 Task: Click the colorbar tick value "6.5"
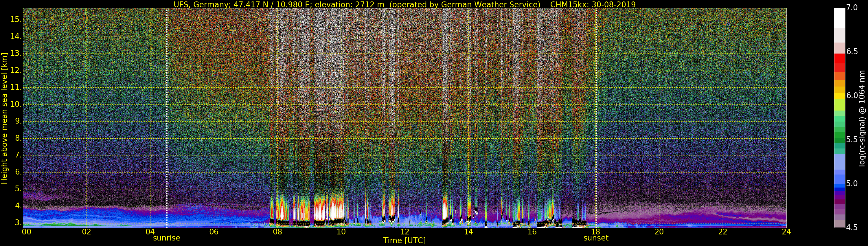852,52
